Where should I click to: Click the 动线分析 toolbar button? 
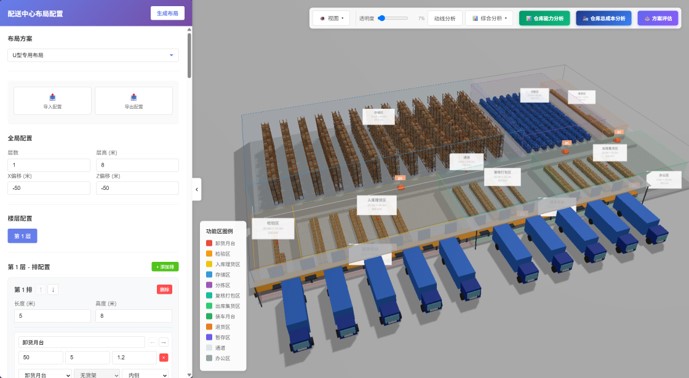pos(445,18)
